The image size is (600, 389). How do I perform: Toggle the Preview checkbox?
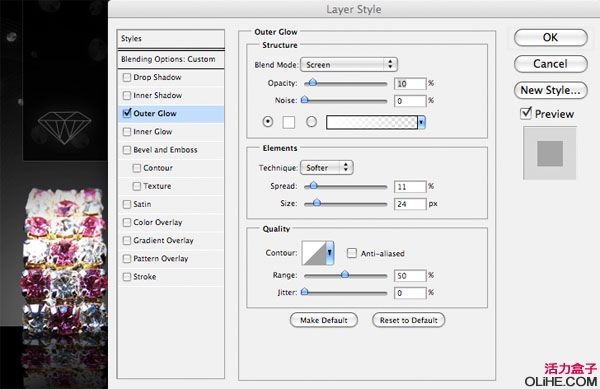tap(526, 113)
